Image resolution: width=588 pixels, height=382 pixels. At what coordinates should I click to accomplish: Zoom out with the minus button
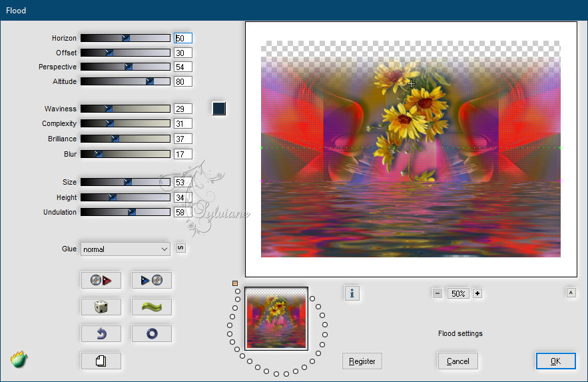coord(438,293)
